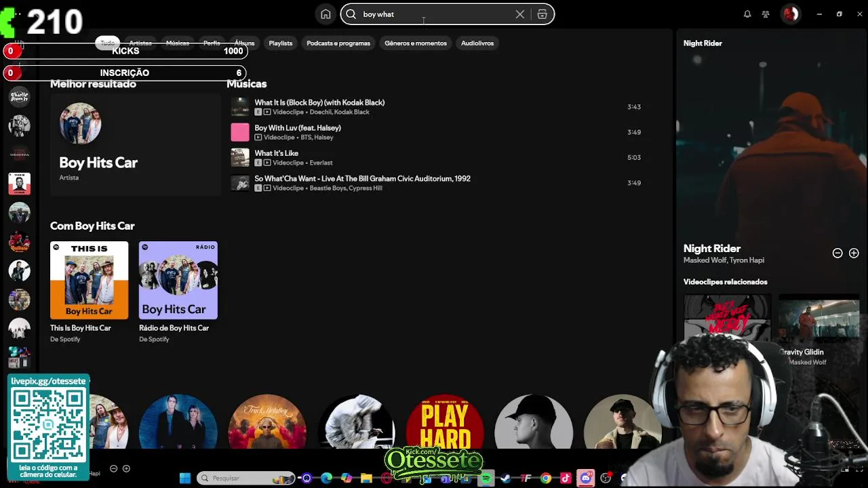The image size is (868, 488).
Task: Open Boy Hits Car best result artist
Action: coord(136,144)
